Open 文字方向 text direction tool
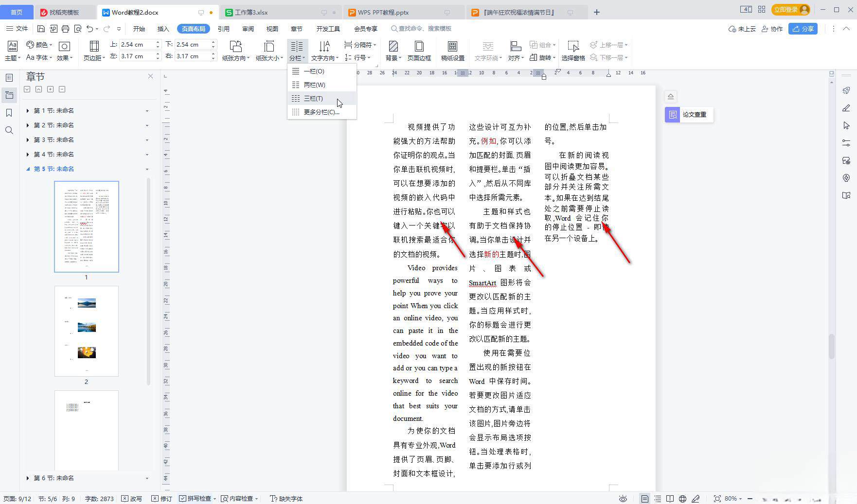 point(324,51)
